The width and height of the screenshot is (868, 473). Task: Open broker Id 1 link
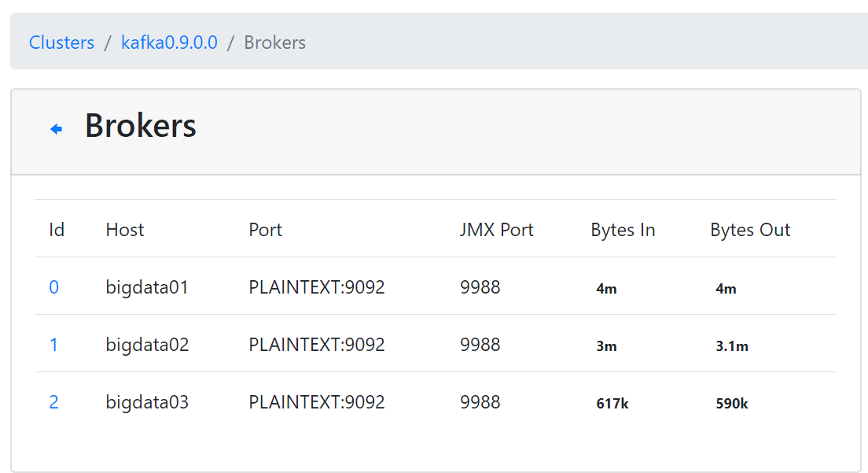point(53,345)
